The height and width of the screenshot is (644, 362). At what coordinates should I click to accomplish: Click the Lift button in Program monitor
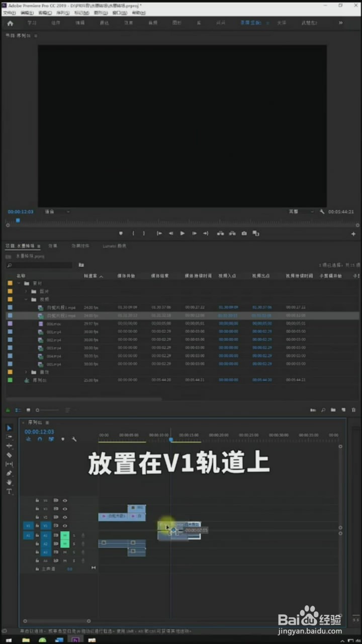(220, 233)
